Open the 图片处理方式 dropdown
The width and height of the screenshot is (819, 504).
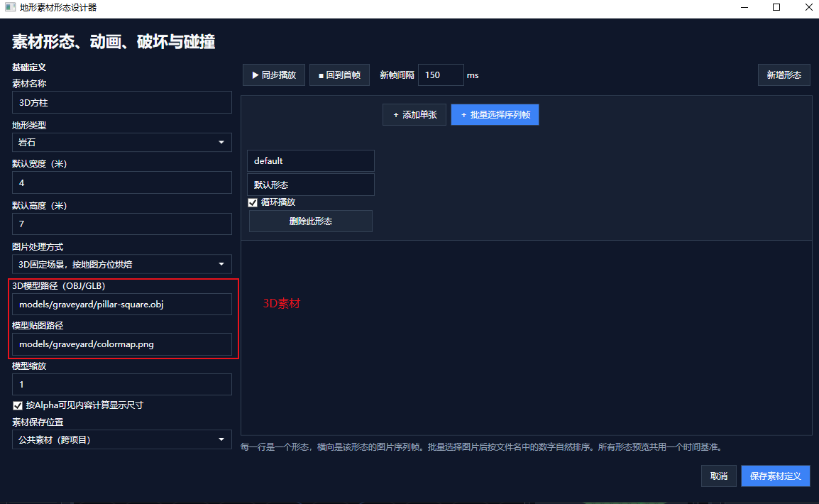[x=121, y=264]
